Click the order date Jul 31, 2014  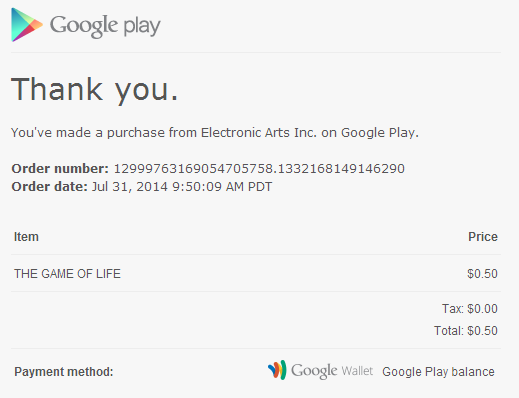tap(130, 187)
